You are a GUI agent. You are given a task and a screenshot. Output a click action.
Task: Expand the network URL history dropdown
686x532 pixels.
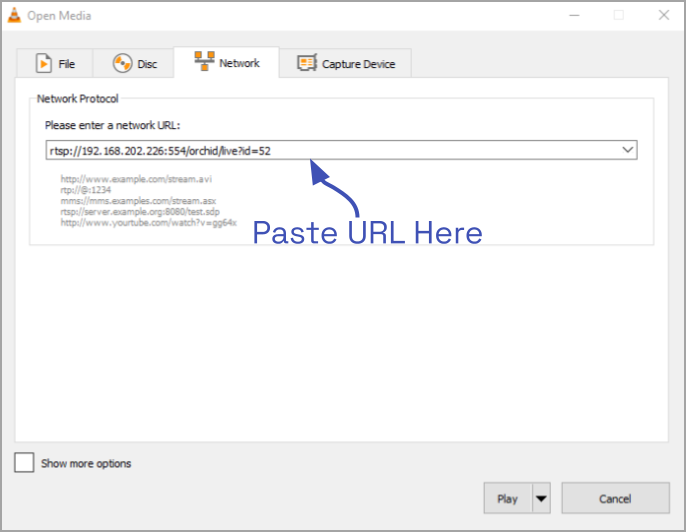(627, 150)
